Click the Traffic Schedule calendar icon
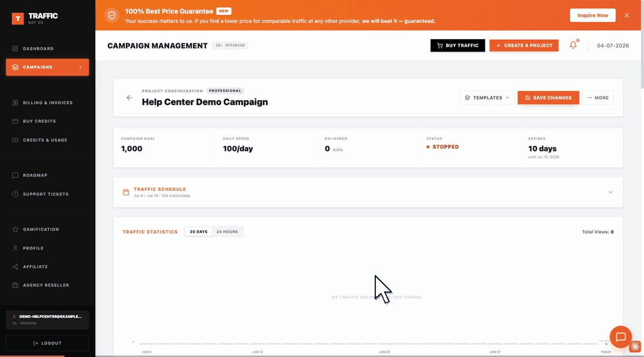The width and height of the screenshot is (644, 357). coord(126,192)
